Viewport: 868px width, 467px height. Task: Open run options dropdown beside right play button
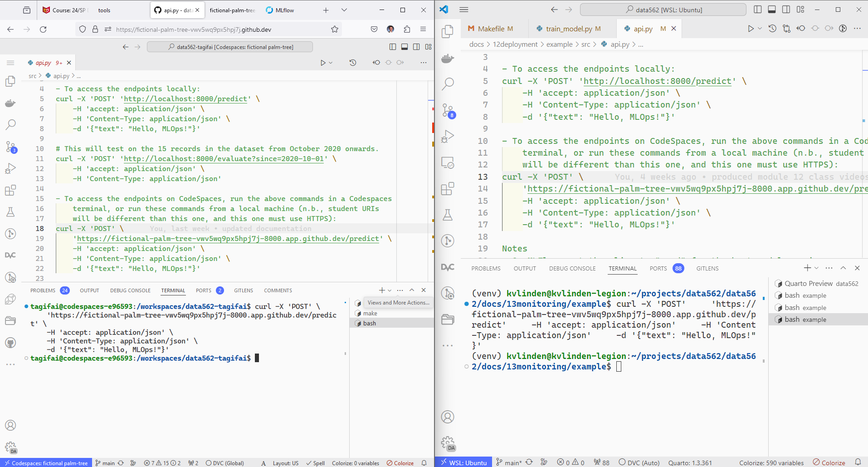pyautogui.click(x=760, y=29)
